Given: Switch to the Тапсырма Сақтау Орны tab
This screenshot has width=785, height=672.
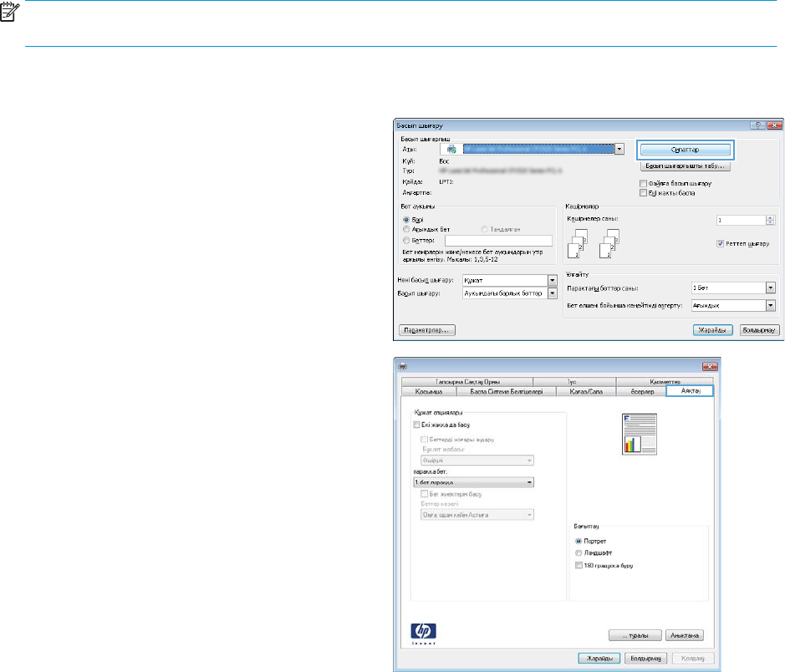Looking at the screenshot, I should tap(467, 382).
